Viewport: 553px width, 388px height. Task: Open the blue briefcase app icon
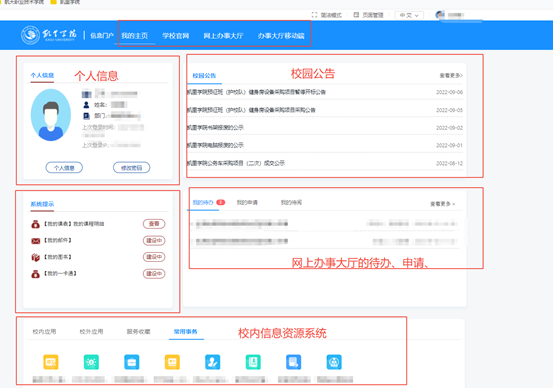click(132, 362)
